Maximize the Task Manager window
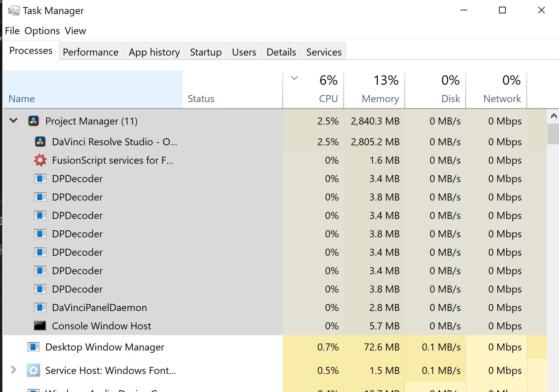The height and width of the screenshot is (392, 559). [502, 10]
